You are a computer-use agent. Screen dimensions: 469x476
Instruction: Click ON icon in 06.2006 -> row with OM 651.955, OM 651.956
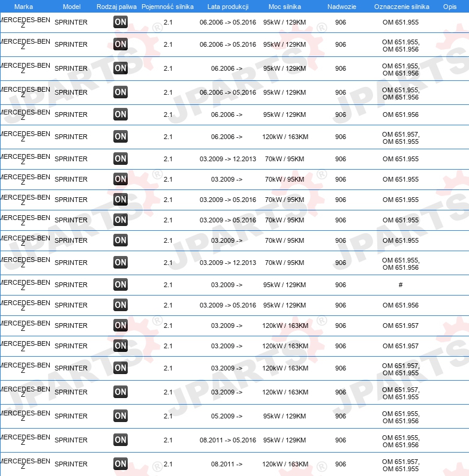coord(121,68)
